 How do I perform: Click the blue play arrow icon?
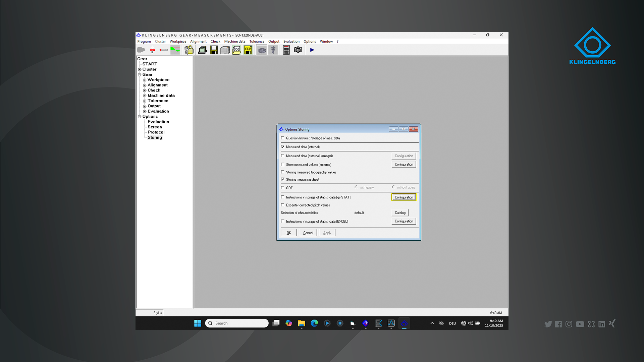(312, 50)
